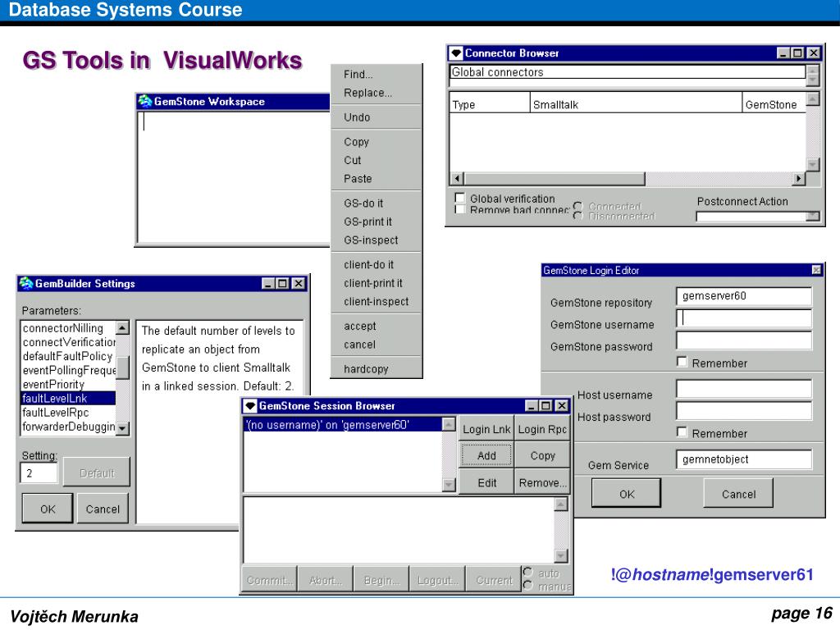Click connector table vertical scrollbar track
The height and width of the screenshot is (630, 840).
coord(813,132)
